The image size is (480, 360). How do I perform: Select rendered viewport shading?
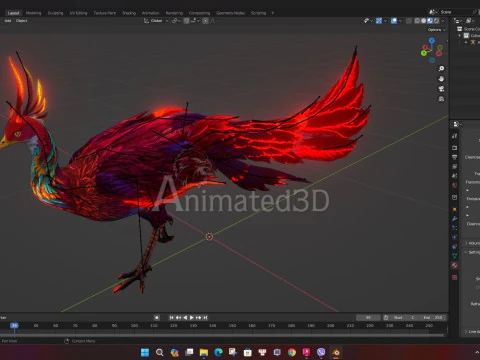(436, 21)
